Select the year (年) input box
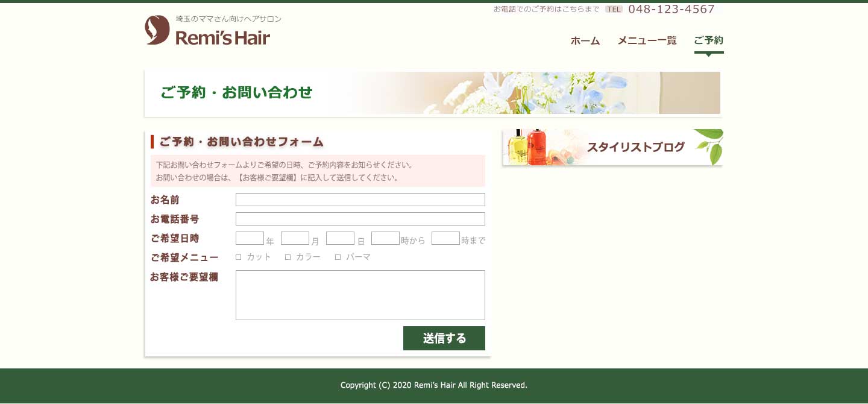Viewport: 868px width, 404px height. (250, 238)
